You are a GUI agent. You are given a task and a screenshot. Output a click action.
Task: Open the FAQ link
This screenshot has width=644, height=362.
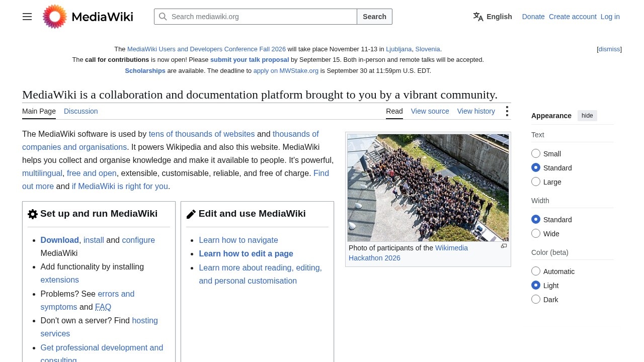(x=103, y=307)
